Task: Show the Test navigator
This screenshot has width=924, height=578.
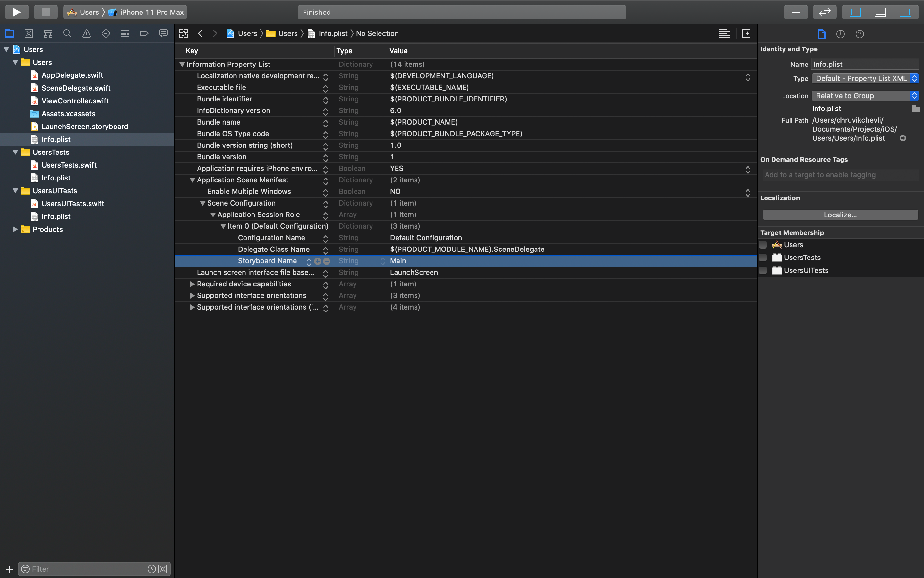Action: pos(106,33)
